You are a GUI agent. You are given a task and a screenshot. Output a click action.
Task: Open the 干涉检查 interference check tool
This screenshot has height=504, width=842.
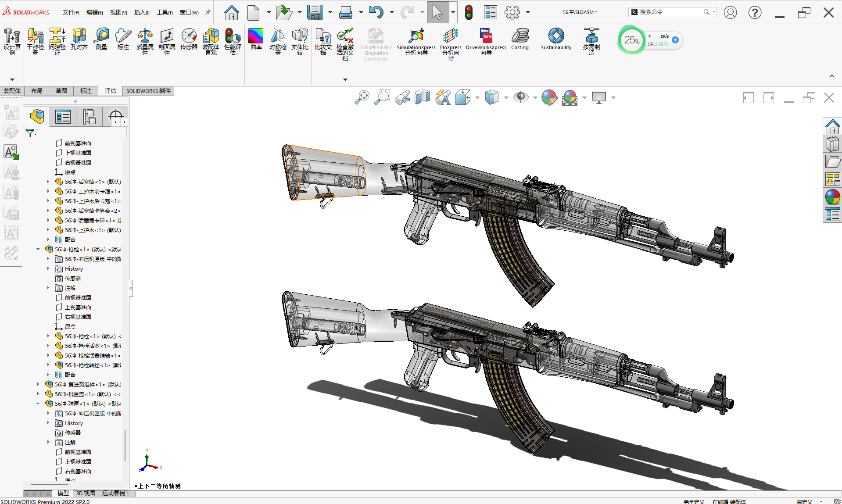coord(35,42)
